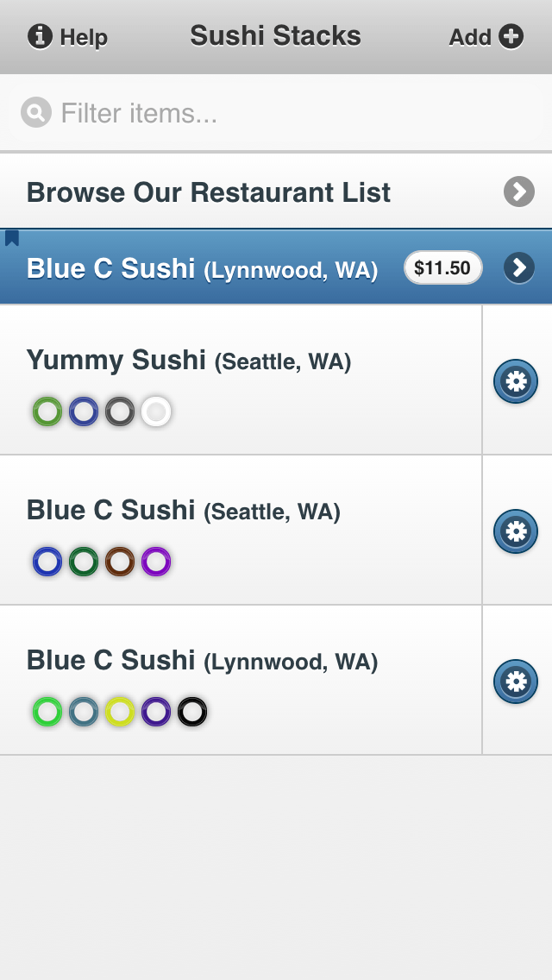Click the Help info icon
The image size is (552, 980).
point(40,37)
